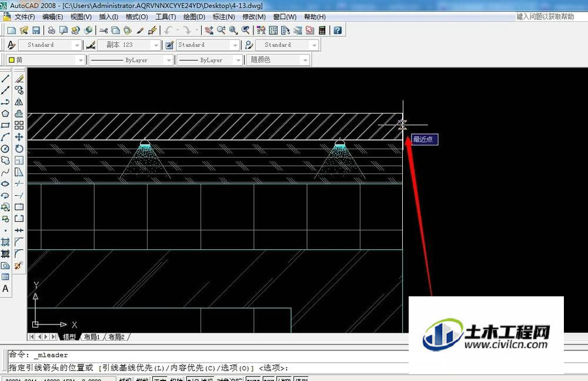Select the Table tool in Draw toolbar
The height and width of the screenshot is (381, 588).
[x=5, y=277]
